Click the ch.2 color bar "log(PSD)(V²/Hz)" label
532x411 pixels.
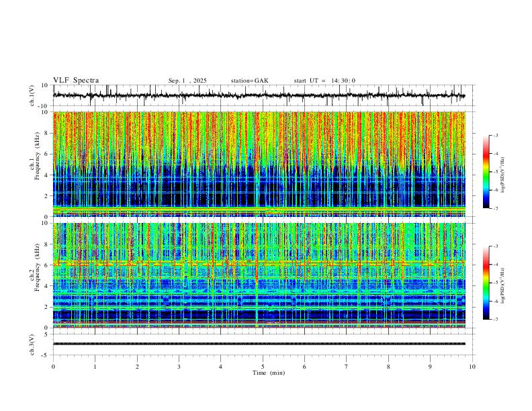click(502, 285)
